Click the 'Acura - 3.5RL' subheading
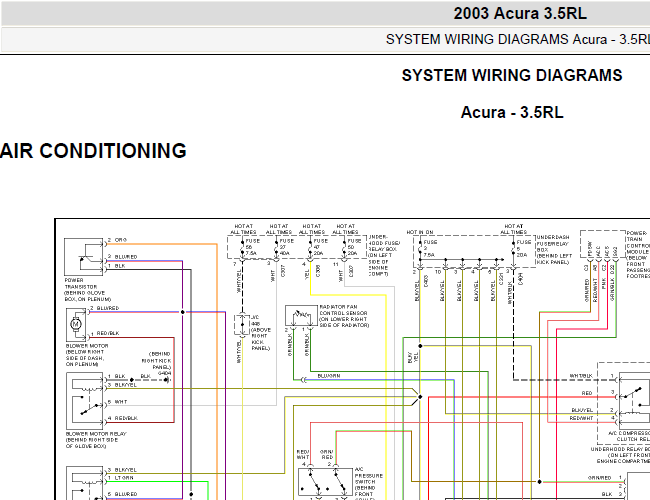This screenshot has height=500, width=650. pos(512,112)
